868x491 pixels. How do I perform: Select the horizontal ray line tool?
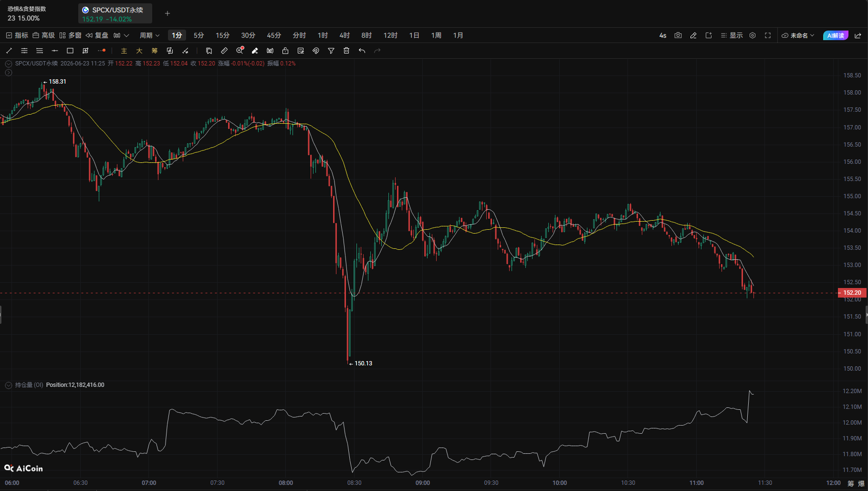[x=55, y=51]
